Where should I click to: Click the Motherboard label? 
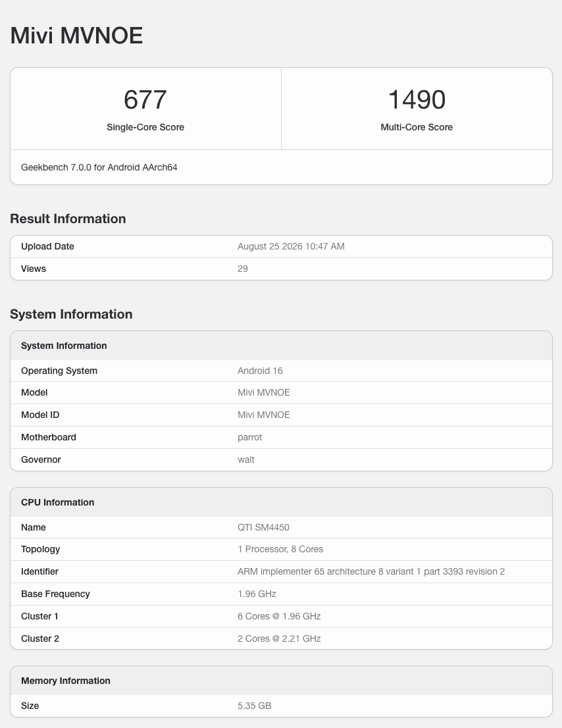(x=48, y=437)
